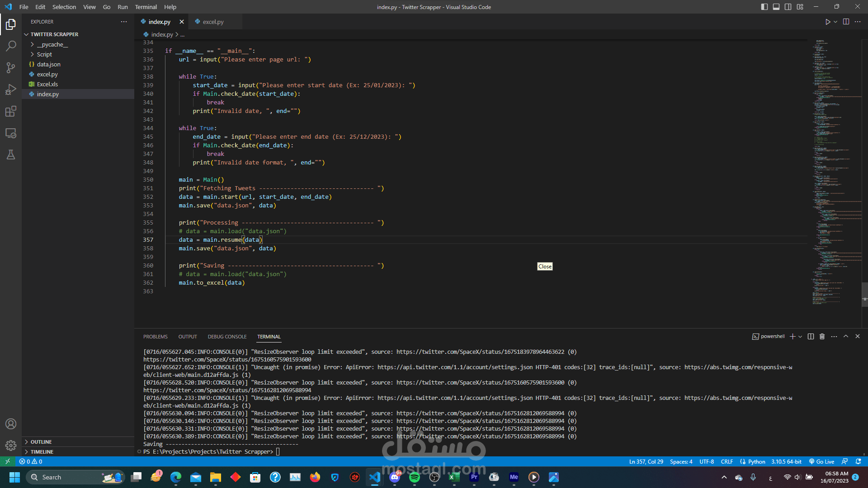Toggle the secondary side bar layout icon
This screenshot has width=868, height=488.
[x=788, y=7]
